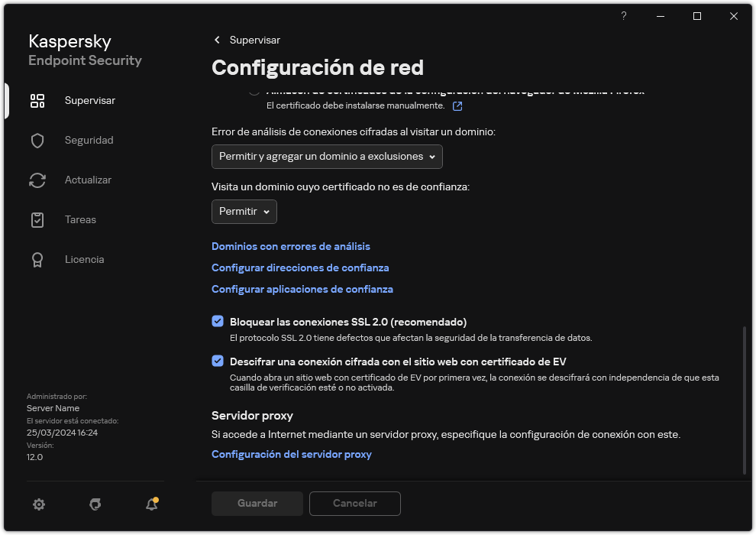Select the Licencia key icon
Image resolution: width=756 pixels, height=535 pixels.
point(37,259)
